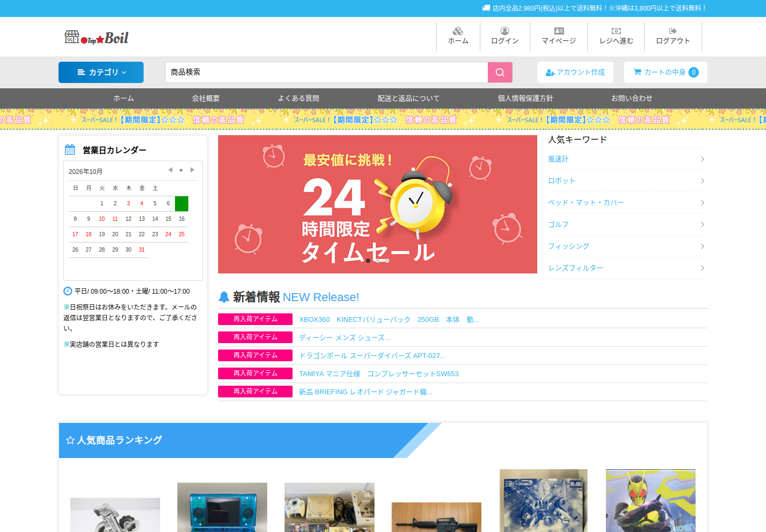
Task: Click the 風速計 keyword text
Action: pos(558,159)
